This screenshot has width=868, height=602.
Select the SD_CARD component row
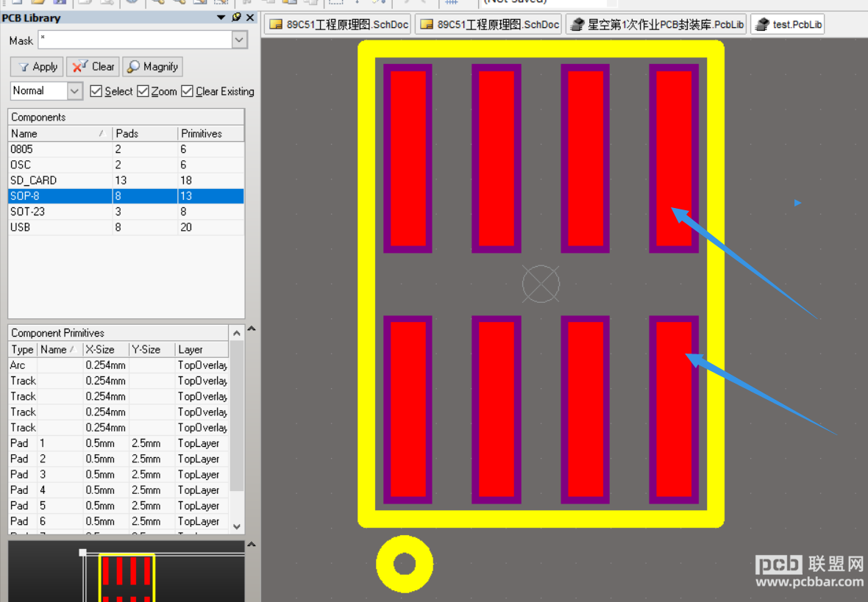127,180
